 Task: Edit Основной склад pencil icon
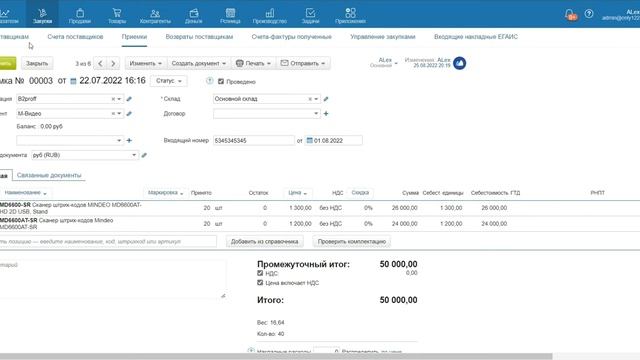[326, 99]
